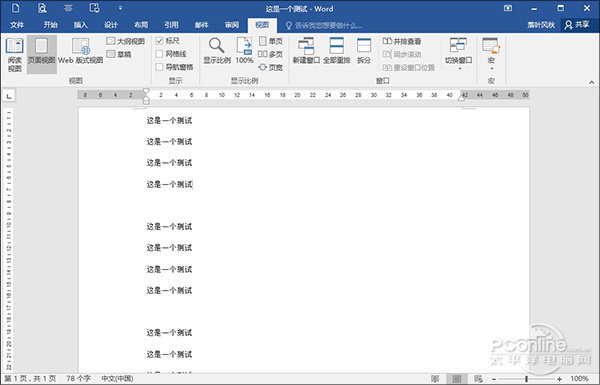Image resolution: width=600 pixels, height=385 pixels.
Task: Switch to read mode via status bar icon
Action: coord(435,379)
